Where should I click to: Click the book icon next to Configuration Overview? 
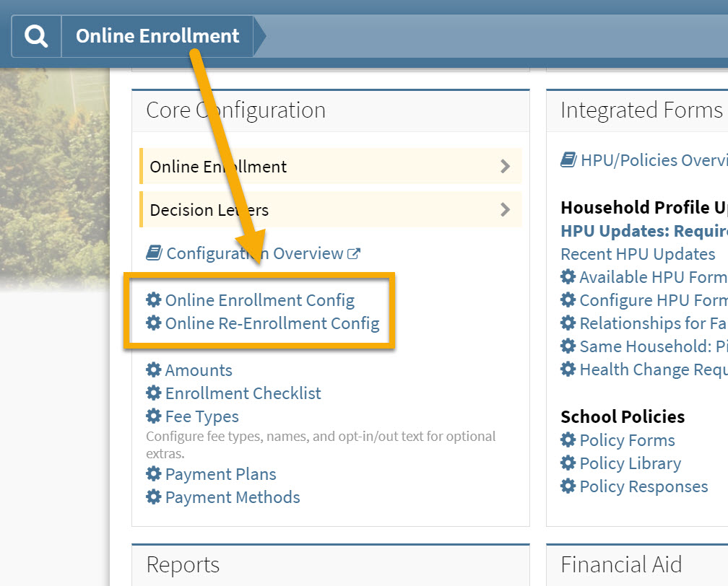tap(154, 253)
